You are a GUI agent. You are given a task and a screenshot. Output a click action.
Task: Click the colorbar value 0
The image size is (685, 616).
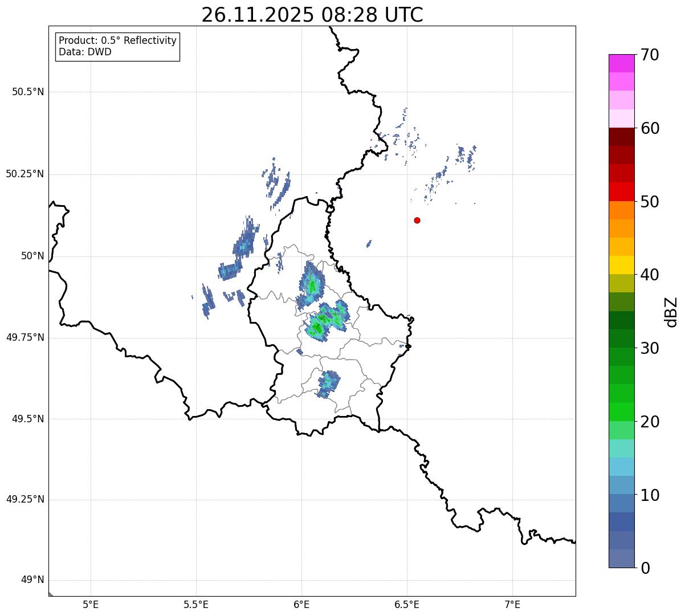[x=645, y=568]
